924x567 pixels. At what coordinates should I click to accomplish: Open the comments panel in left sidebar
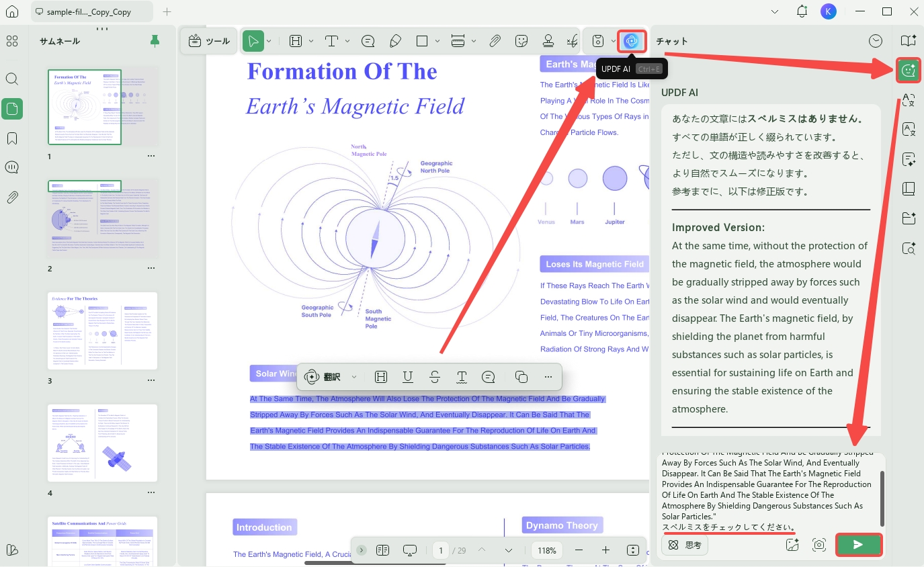pos(12,167)
